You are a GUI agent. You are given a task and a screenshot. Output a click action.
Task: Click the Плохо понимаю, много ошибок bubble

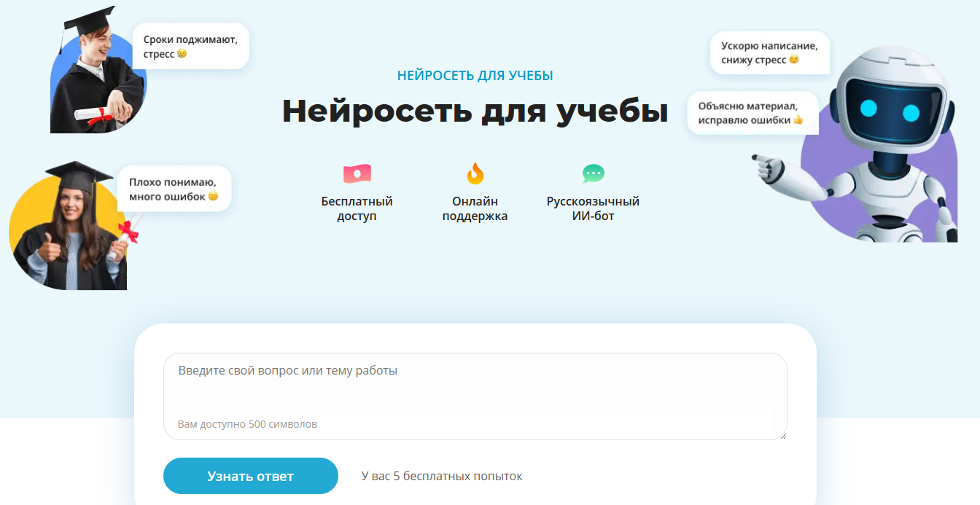click(x=174, y=188)
